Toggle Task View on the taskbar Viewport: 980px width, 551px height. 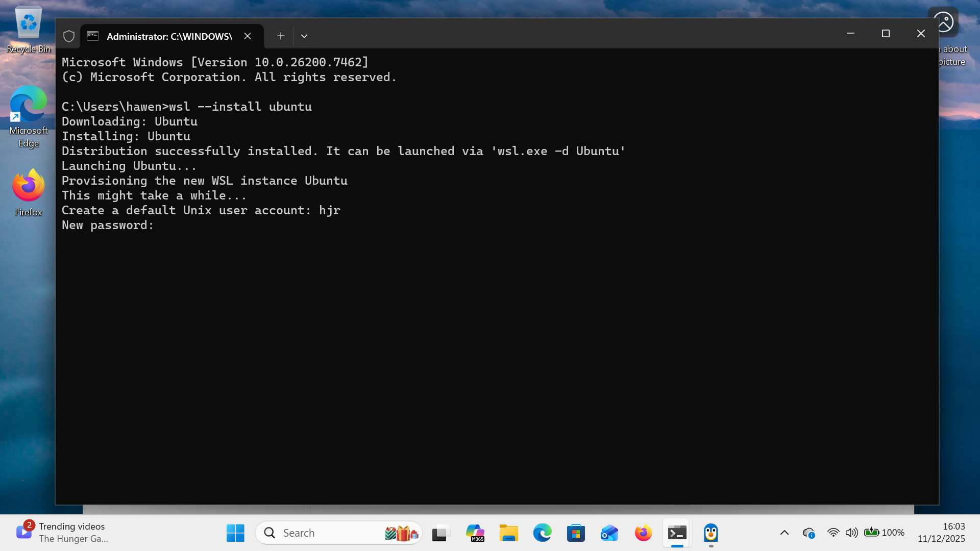pyautogui.click(x=440, y=532)
